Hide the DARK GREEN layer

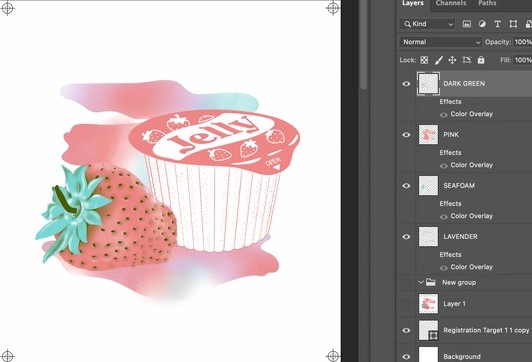click(406, 83)
